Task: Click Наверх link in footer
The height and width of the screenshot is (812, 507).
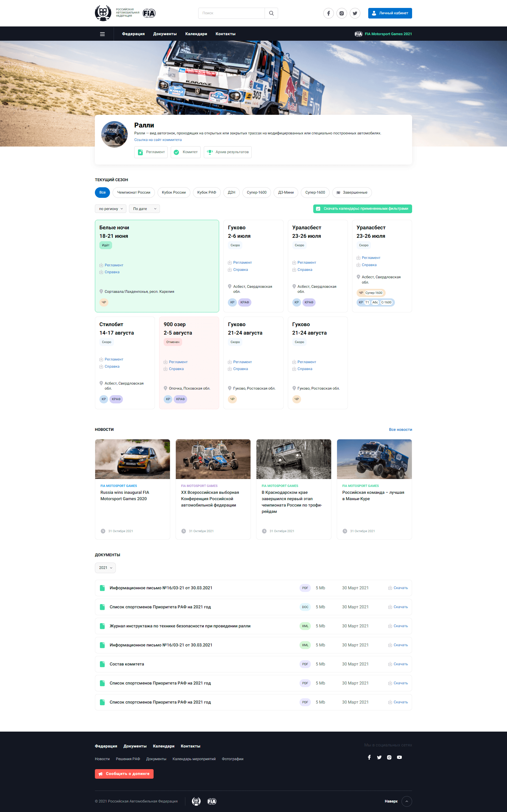Action: click(x=391, y=801)
